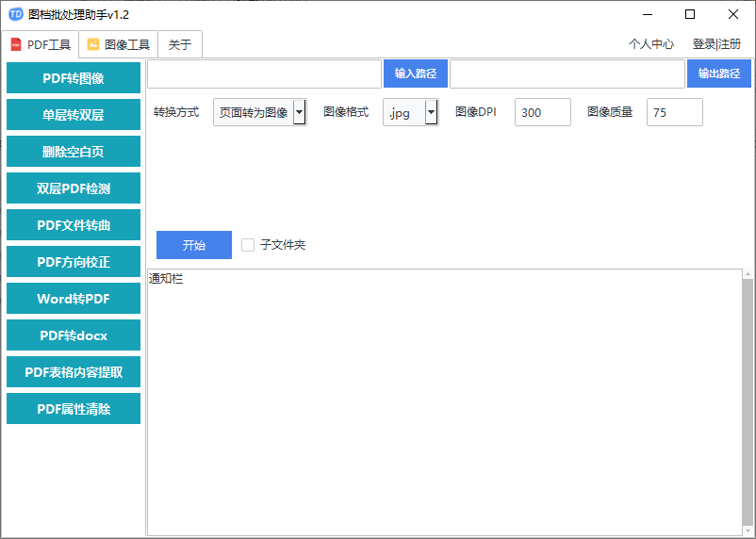
Task: Switch to the 关于 tab
Action: [179, 44]
